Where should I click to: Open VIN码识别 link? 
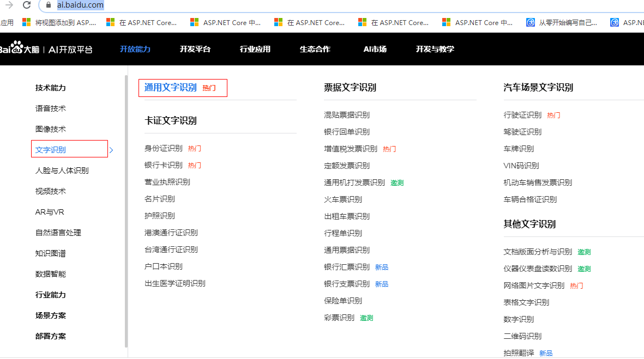(521, 166)
